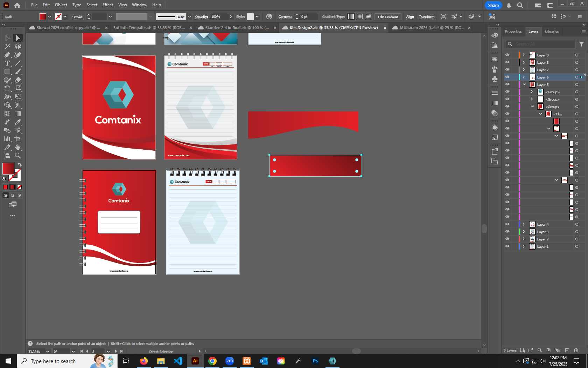Open the Fill color dropdown arrow

(49, 16)
